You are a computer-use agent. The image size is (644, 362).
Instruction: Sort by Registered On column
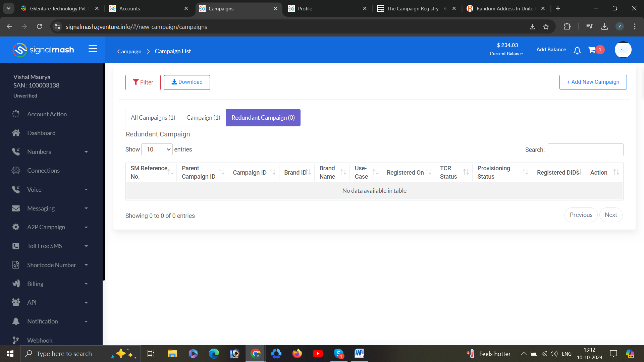pyautogui.click(x=408, y=172)
